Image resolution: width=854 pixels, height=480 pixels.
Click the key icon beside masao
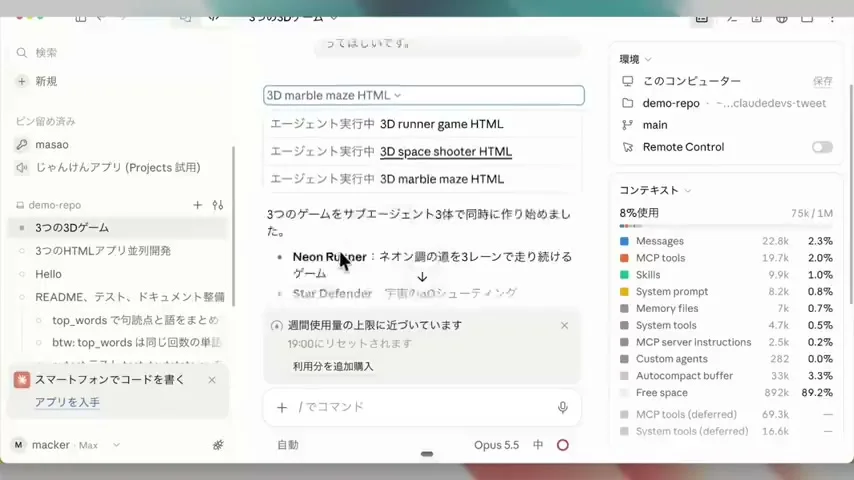click(x=21, y=144)
